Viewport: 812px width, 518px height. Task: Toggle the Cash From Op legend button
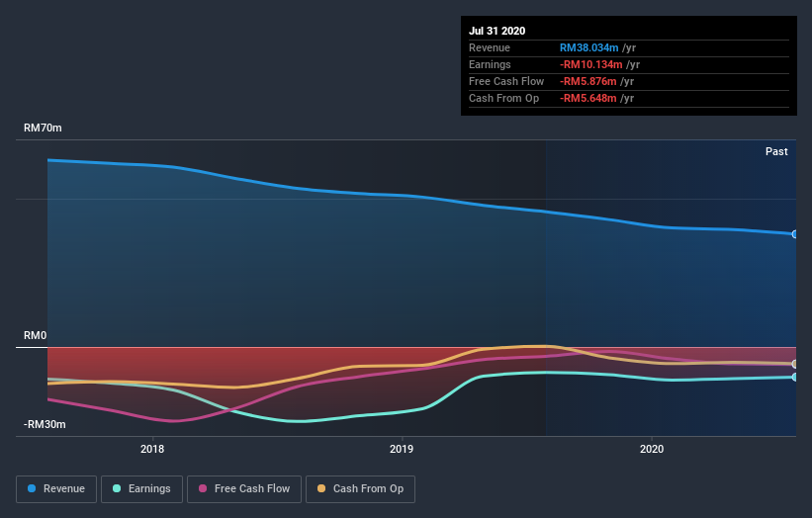(360, 489)
